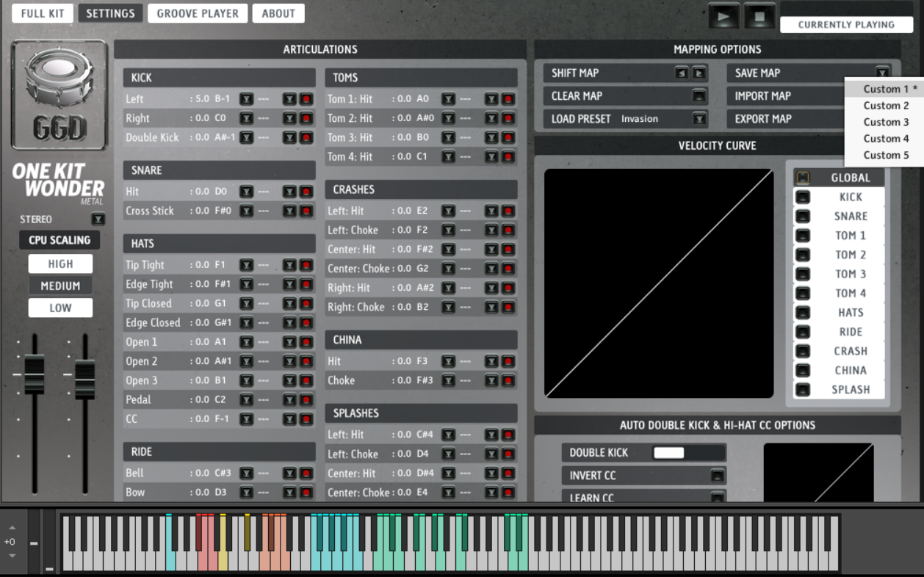Click the stop button in the groove transport
The height and width of the screenshot is (577, 924).
click(x=759, y=16)
